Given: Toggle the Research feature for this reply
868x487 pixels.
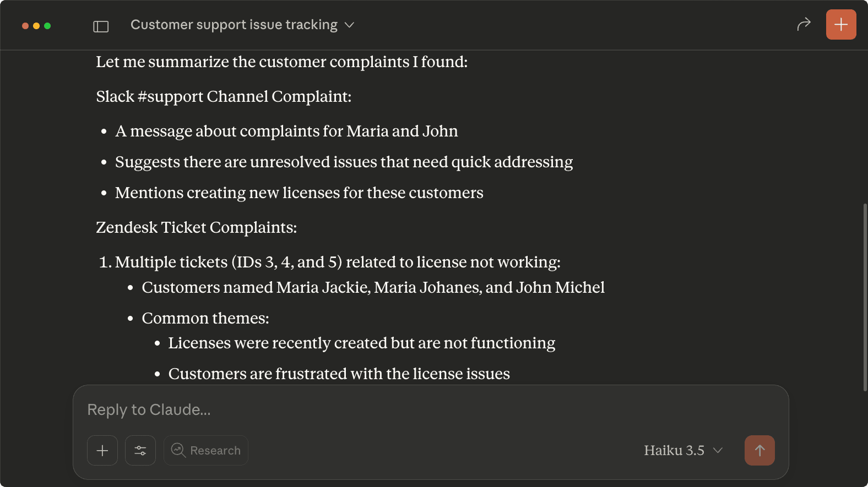Looking at the screenshot, I should click(x=205, y=450).
